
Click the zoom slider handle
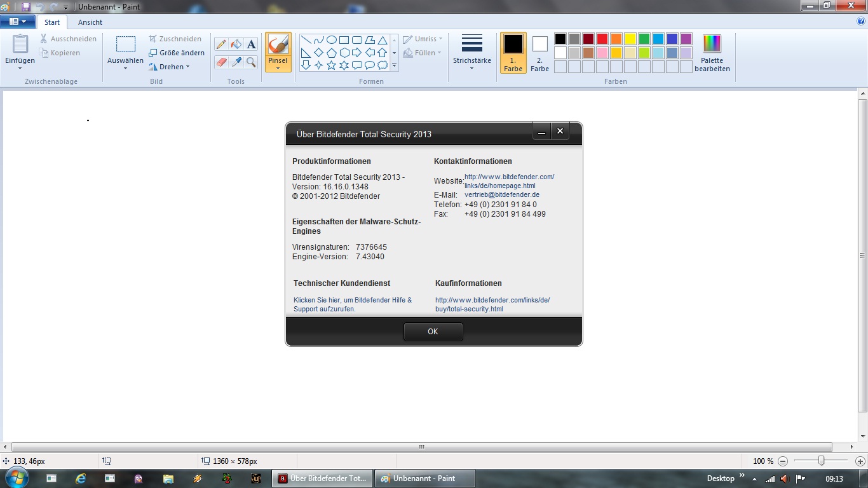point(821,461)
